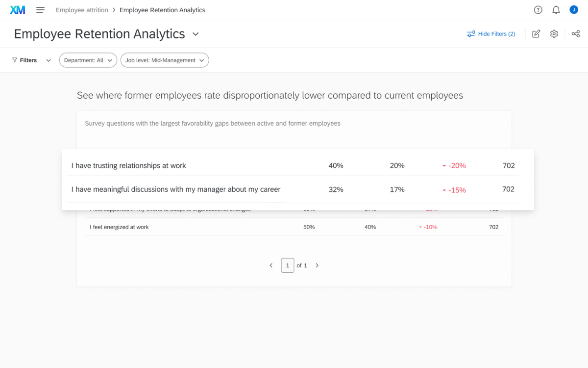The height and width of the screenshot is (368, 588).
Task: Share the dashboard using the share icon
Action: (x=576, y=33)
